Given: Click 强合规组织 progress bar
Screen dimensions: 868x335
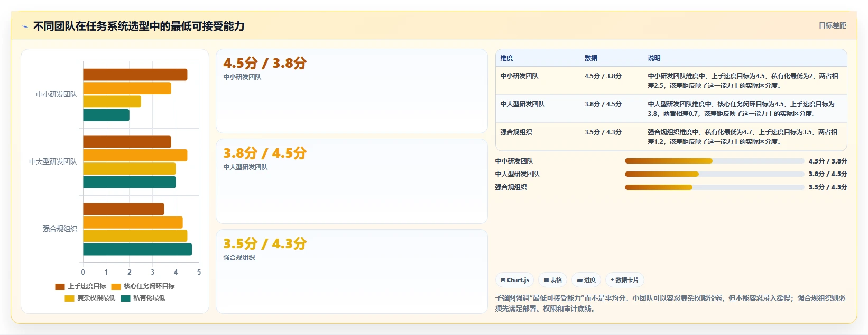Looking at the screenshot, I should (714, 187).
